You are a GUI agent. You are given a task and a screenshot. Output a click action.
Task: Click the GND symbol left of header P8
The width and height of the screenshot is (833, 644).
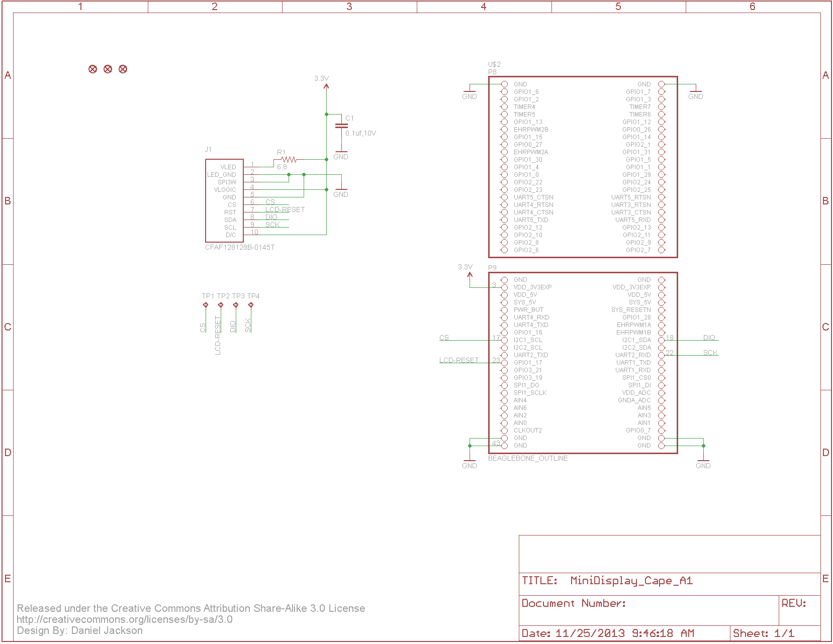[470, 92]
